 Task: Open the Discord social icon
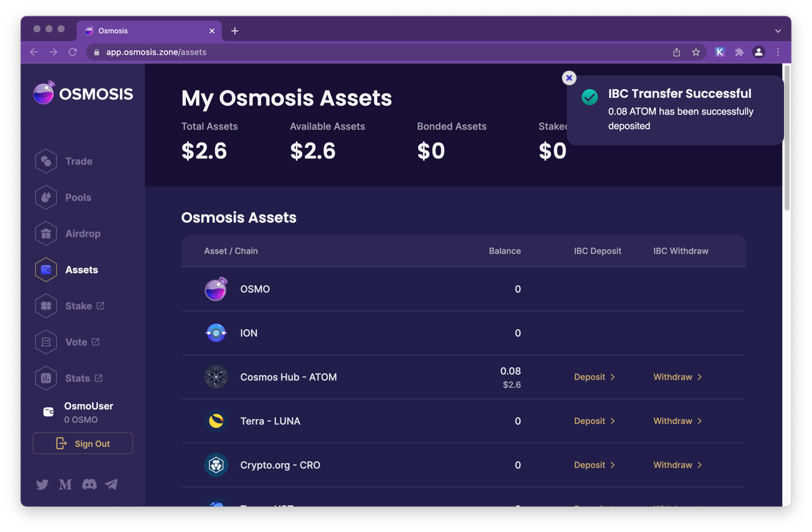[89, 484]
